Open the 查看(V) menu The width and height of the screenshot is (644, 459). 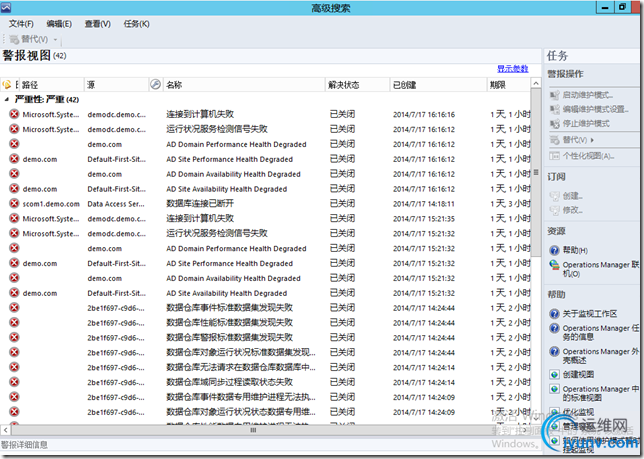click(x=97, y=24)
